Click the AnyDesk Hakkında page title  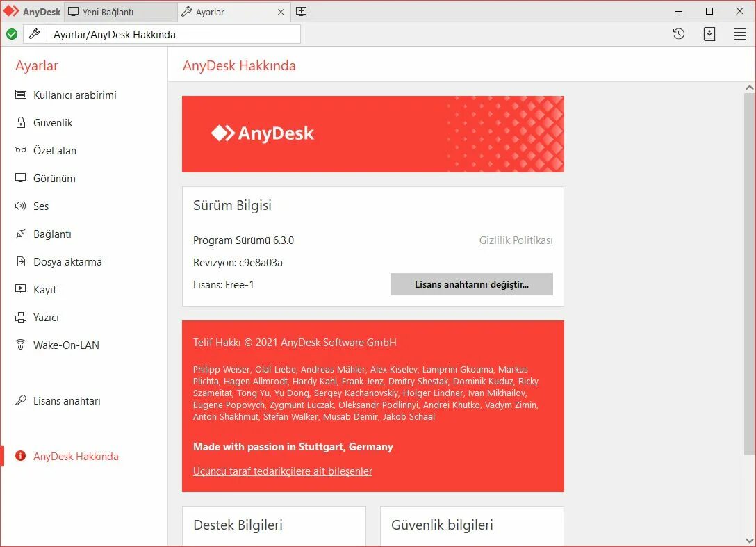pyautogui.click(x=239, y=65)
